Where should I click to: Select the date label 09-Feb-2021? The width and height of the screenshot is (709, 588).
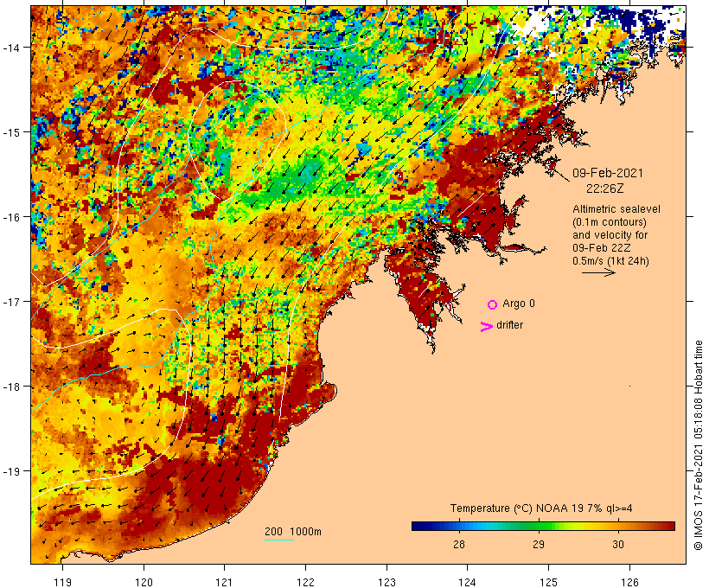click(x=607, y=173)
